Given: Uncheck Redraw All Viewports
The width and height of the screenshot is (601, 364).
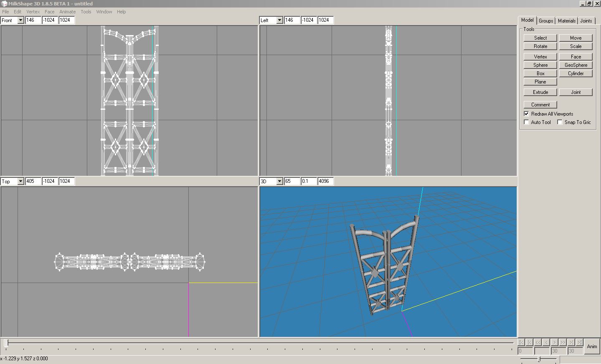Looking at the screenshot, I should [x=526, y=114].
